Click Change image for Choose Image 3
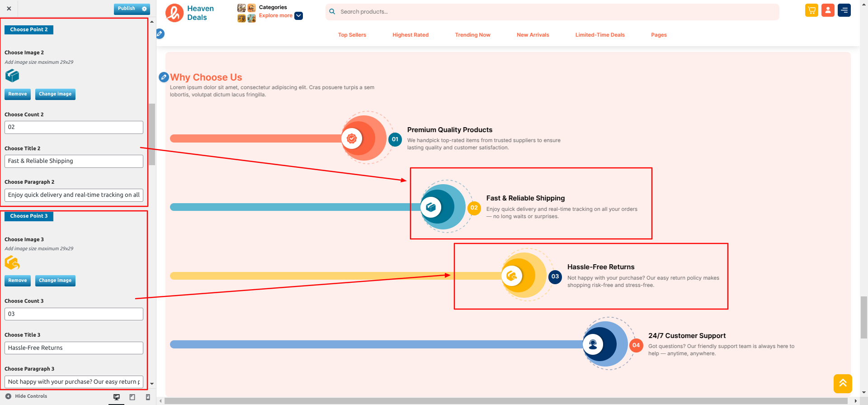This screenshot has width=868, height=405. tap(55, 281)
